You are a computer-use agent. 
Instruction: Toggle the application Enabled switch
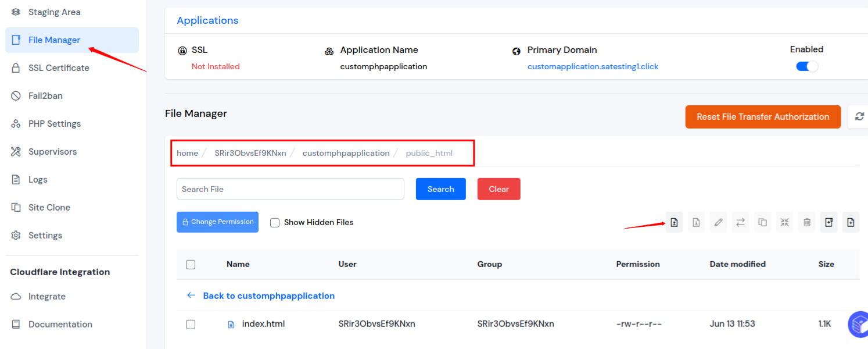[x=806, y=66]
